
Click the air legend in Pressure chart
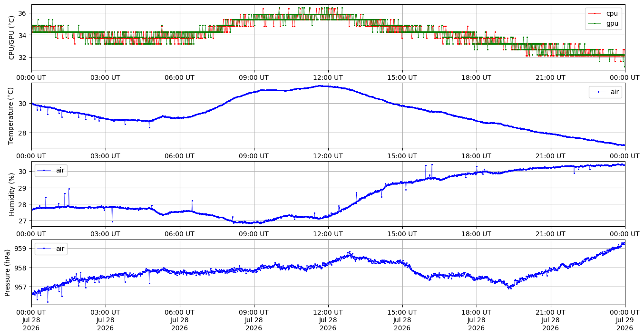pyautogui.click(x=51, y=249)
